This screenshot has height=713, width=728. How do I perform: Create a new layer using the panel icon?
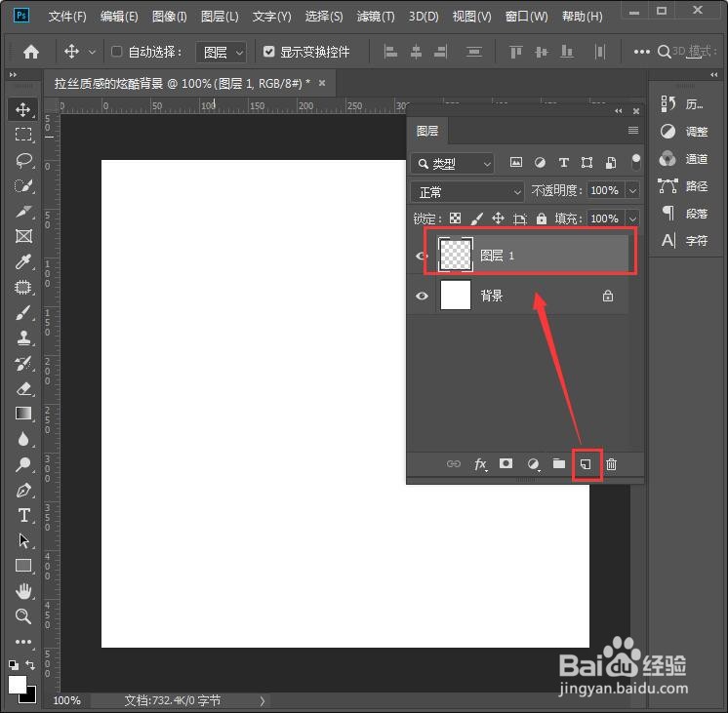tap(586, 463)
